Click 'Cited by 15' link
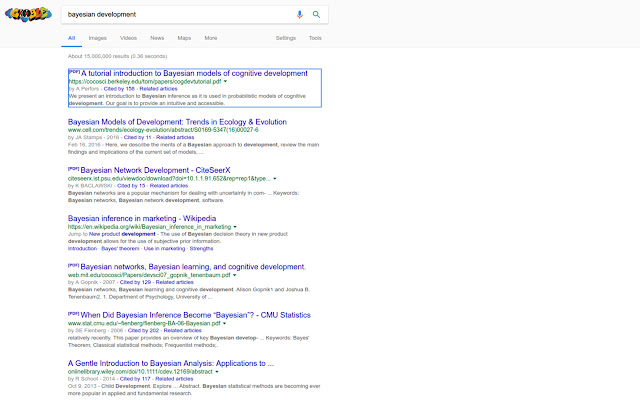This screenshot has height=400, width=640. tap(131, 186)
